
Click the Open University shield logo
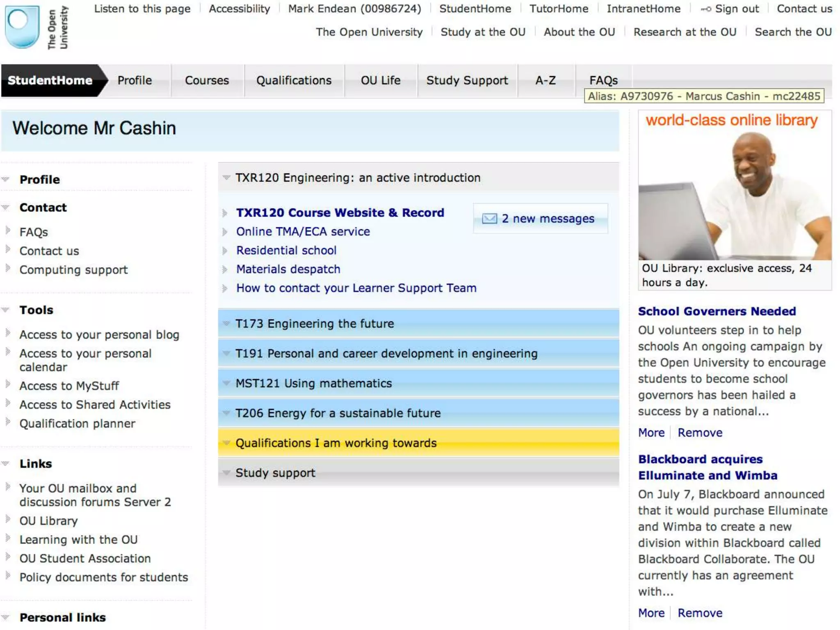pos(22,27)
